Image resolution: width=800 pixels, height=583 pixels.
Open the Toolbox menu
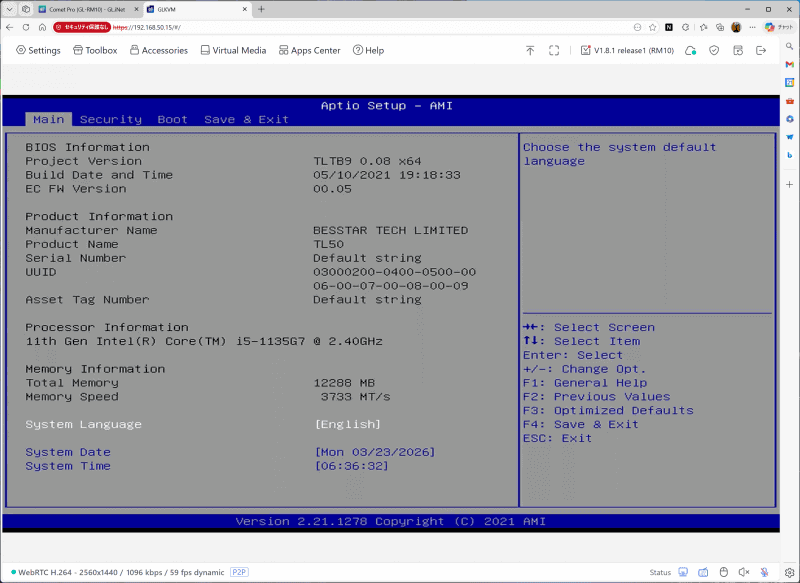[x=95, y=50]
